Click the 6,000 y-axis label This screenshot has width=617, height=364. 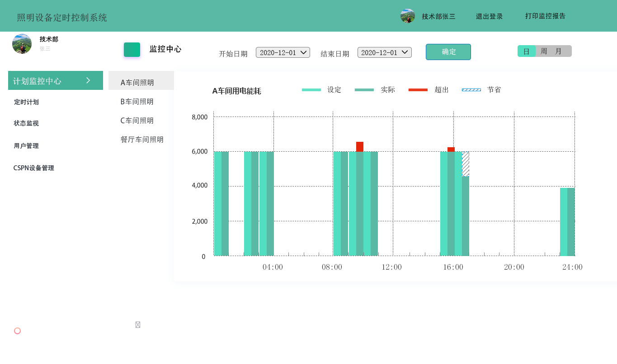tap(200, 151)
